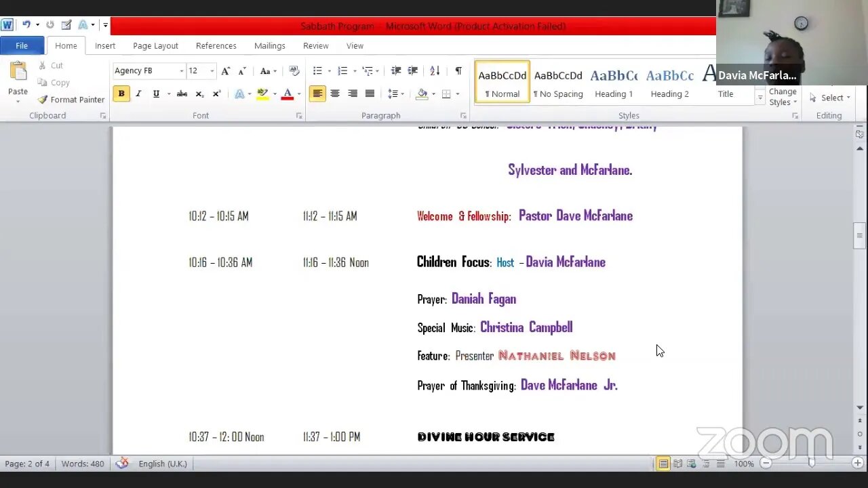Switch to Print Layout view
This screenshot has width=868, height=488.
pos(663,464)
